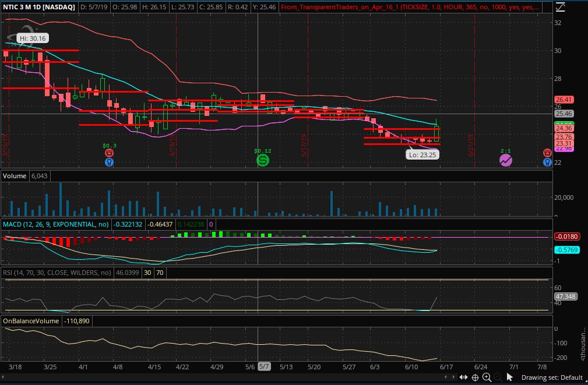Click the 6,043 volume value
The height and width of the screenshot is (385, 588).
[x=39, y=176]
